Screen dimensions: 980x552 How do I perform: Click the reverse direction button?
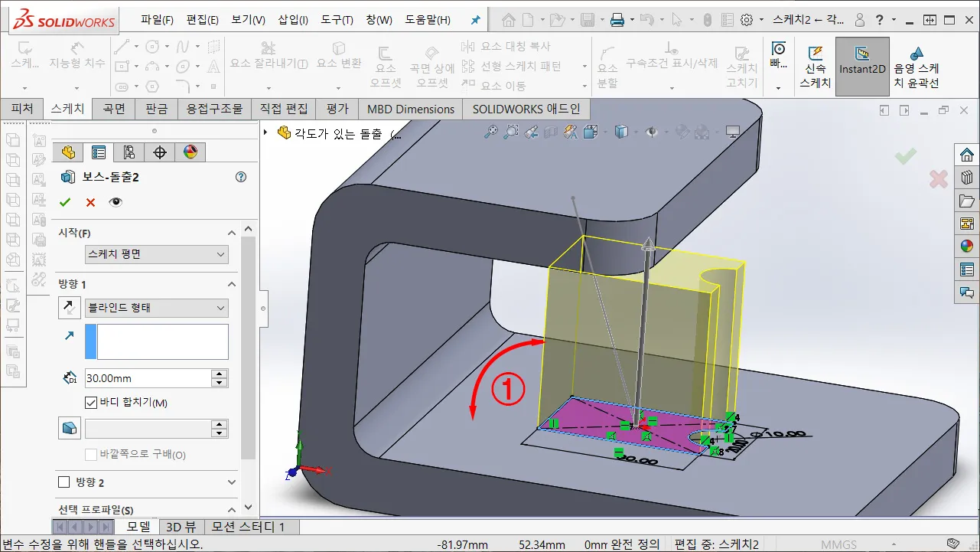coord(70,308)
